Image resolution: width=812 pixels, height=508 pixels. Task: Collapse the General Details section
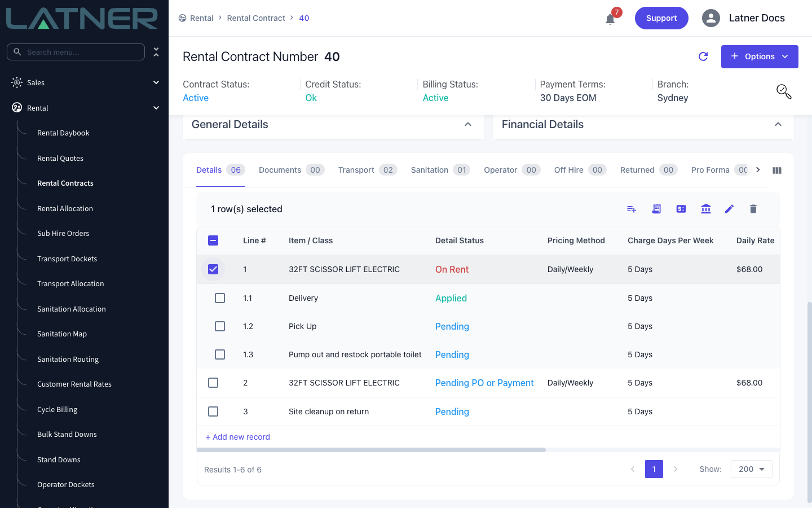coord(468,124)
